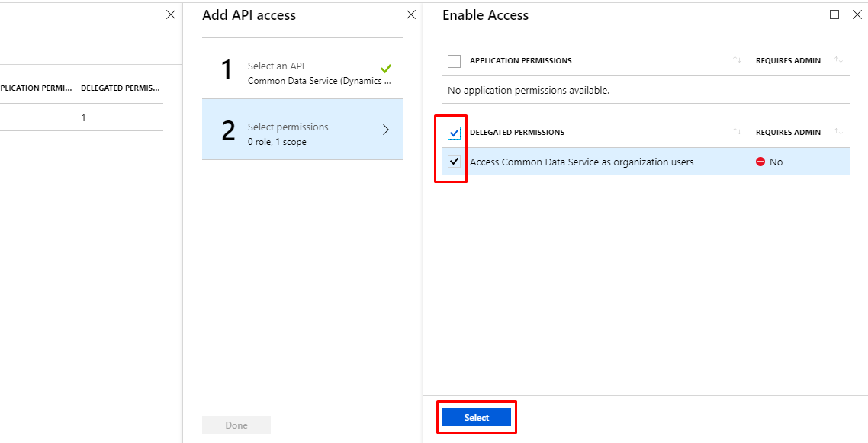Uncheck Access Common Data Service permission
Screen dimensions: 868x443
tap(455, 162)
